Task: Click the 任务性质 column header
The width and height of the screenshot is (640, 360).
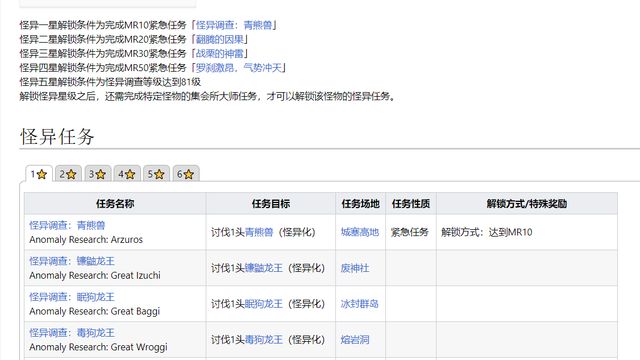Action: point(411,204)
